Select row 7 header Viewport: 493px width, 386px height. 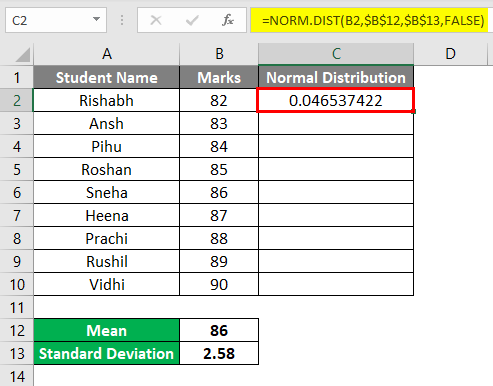[x=17, y=215]
